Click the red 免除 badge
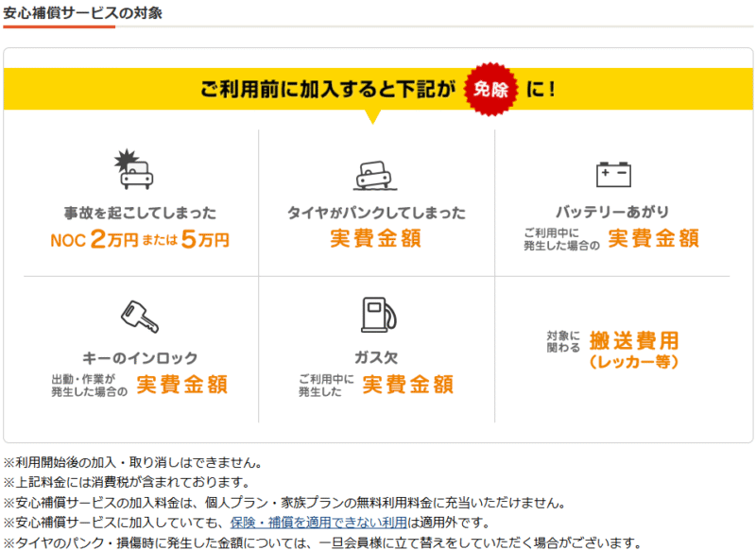This screenshot has height=550, width=756. [490, 89]
